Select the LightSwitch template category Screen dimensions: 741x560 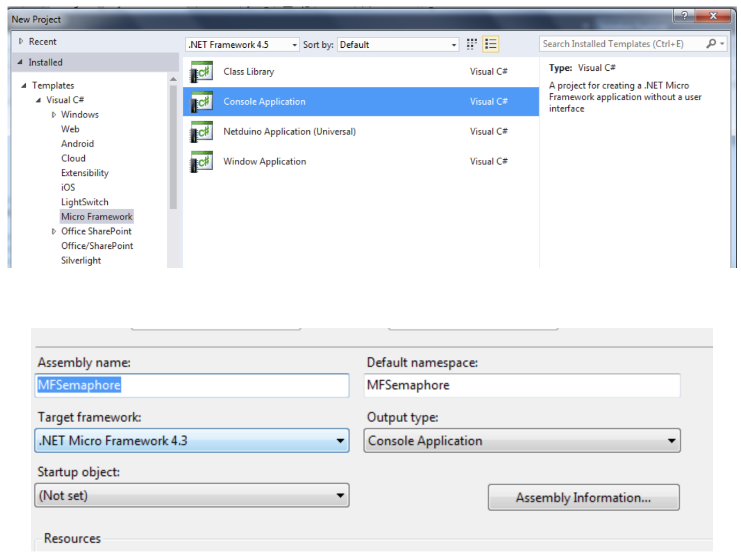point(85,202)
